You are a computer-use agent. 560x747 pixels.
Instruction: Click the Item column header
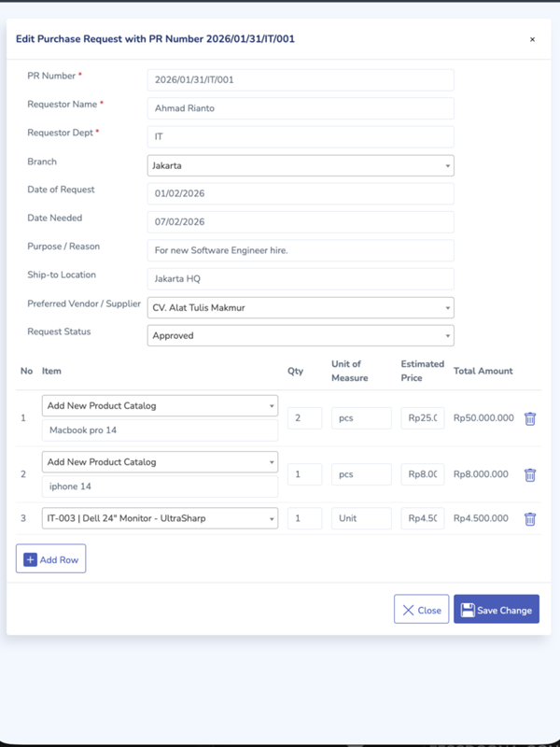coord(51,371)
